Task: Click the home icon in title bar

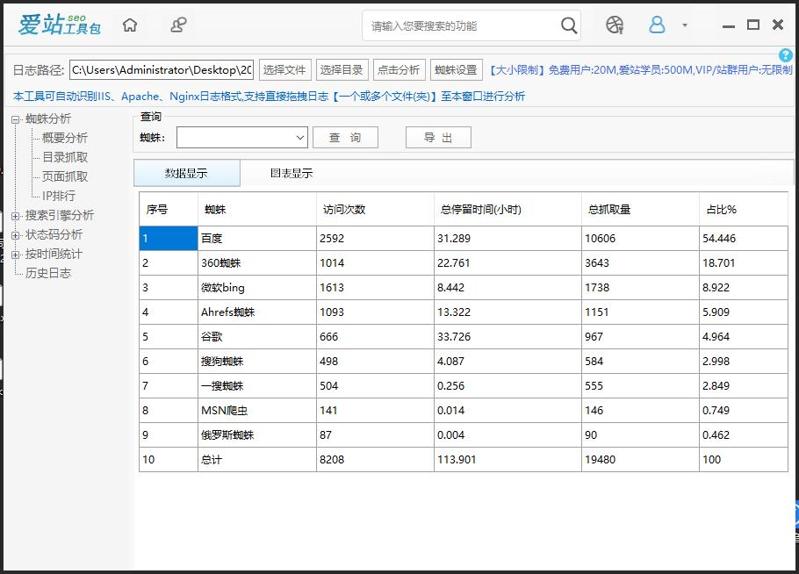Action: click(x=130, y=26)
